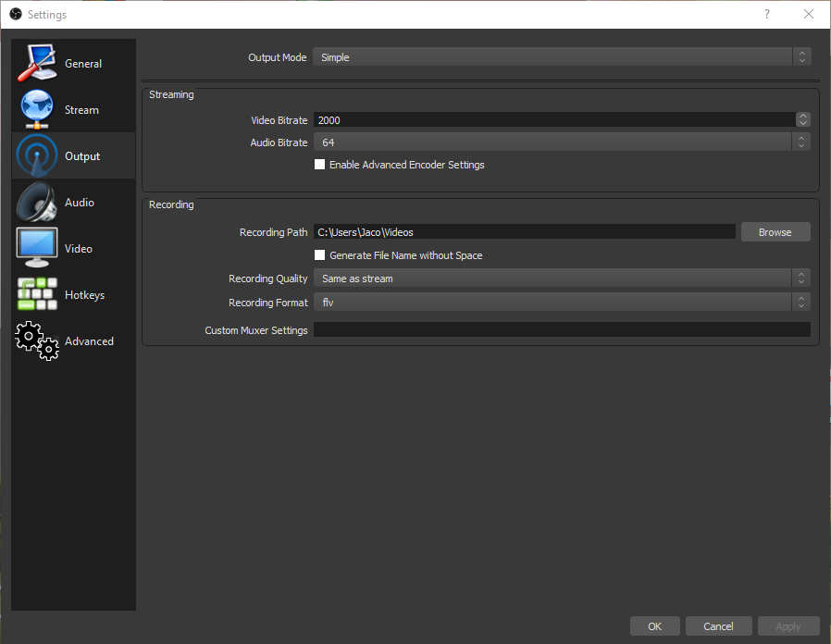Open the Audio Bitrate dropdown
The width and height of the screenshot is (831, 644).
(x=562, y=142)
